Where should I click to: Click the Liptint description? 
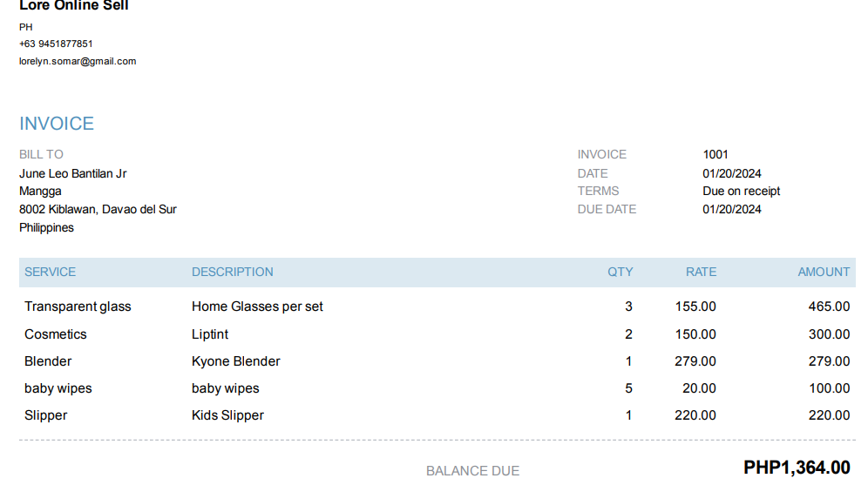(x=210, y=334)
